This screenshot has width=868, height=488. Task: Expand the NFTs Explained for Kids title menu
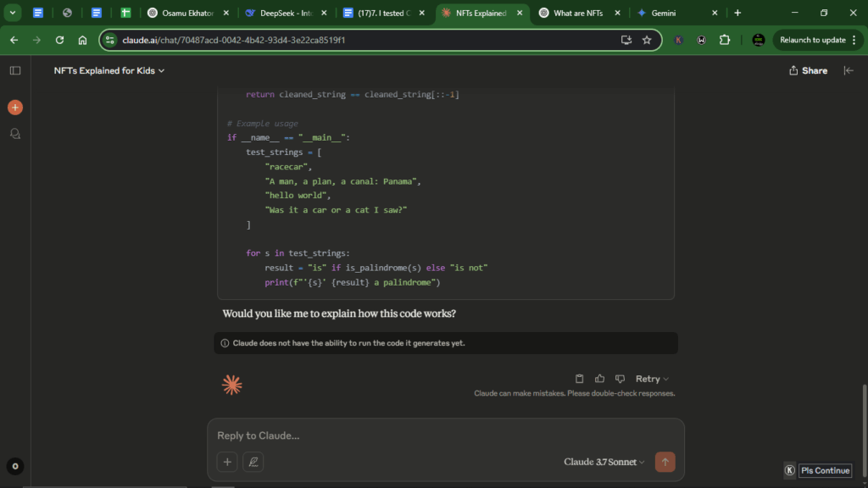click(x=109, y=71)
